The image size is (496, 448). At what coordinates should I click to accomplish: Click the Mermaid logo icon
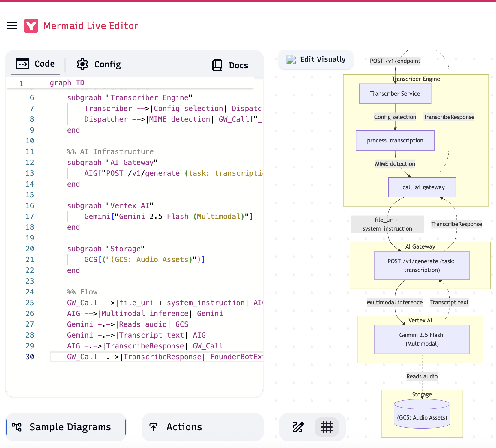point(31,26)
